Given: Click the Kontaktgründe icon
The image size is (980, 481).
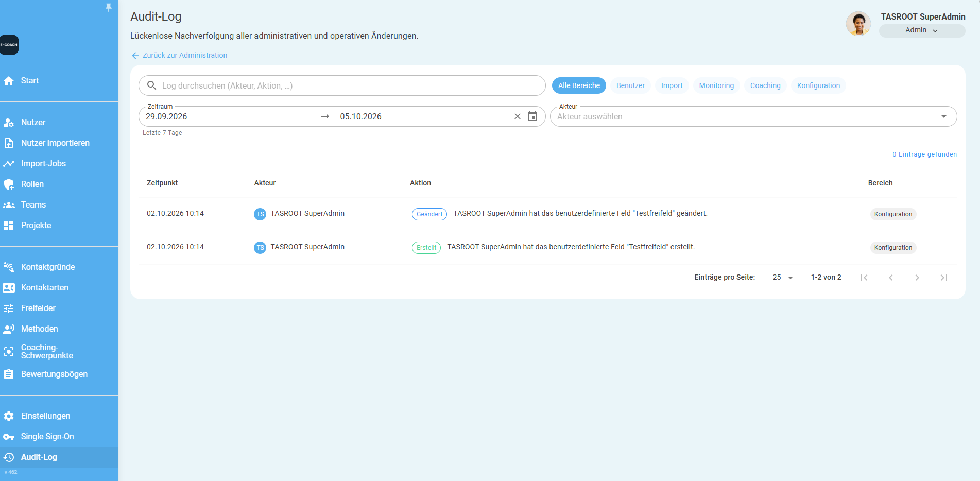Looking at the screenshot, I should tap(9, 267).
